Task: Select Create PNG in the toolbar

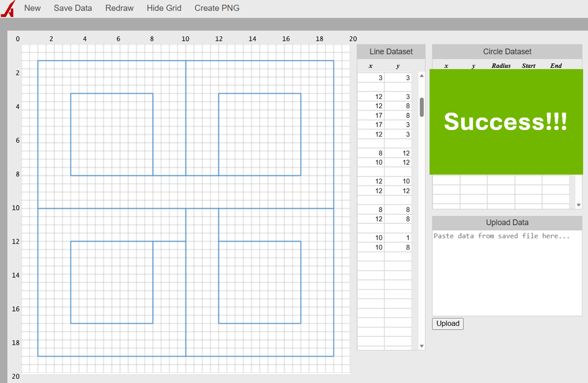Action: pos(217,8)
